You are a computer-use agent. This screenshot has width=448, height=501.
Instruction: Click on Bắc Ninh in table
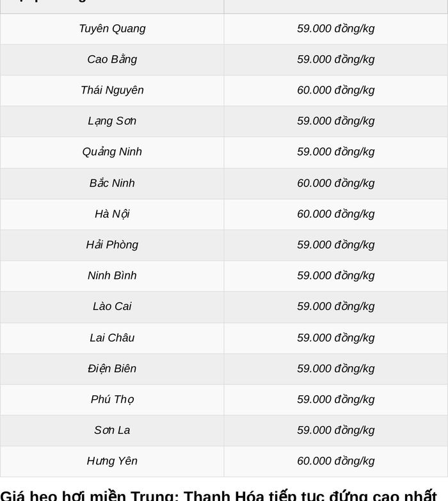[x=112, y=183]
